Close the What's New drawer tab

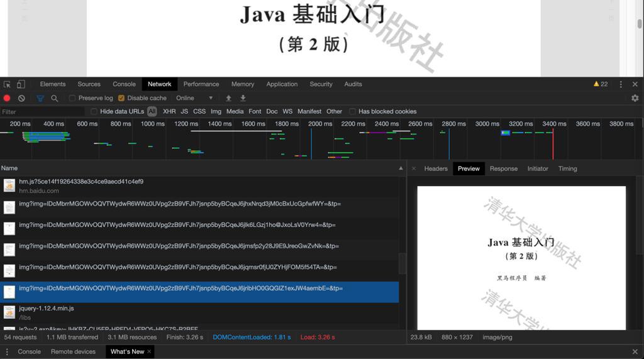click(x=149, y=351)
